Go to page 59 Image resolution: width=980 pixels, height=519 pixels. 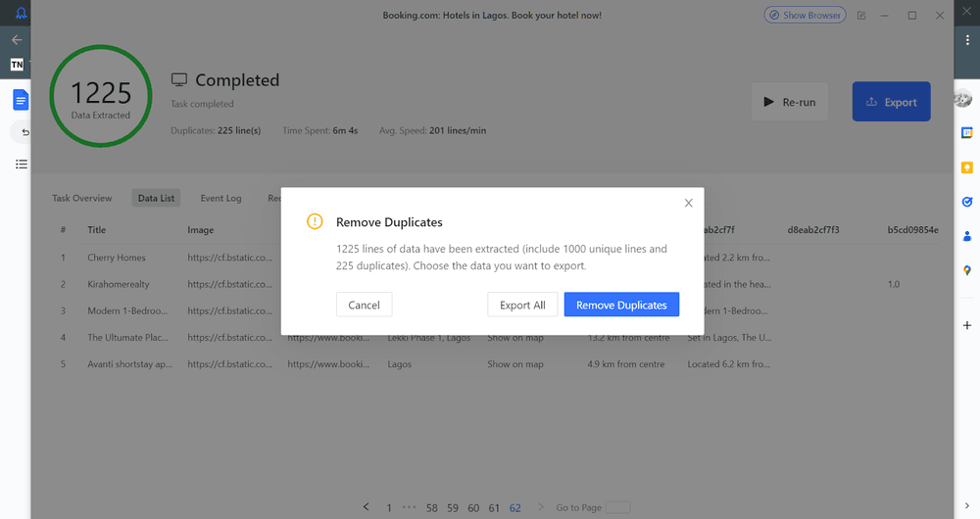(453, 508)
